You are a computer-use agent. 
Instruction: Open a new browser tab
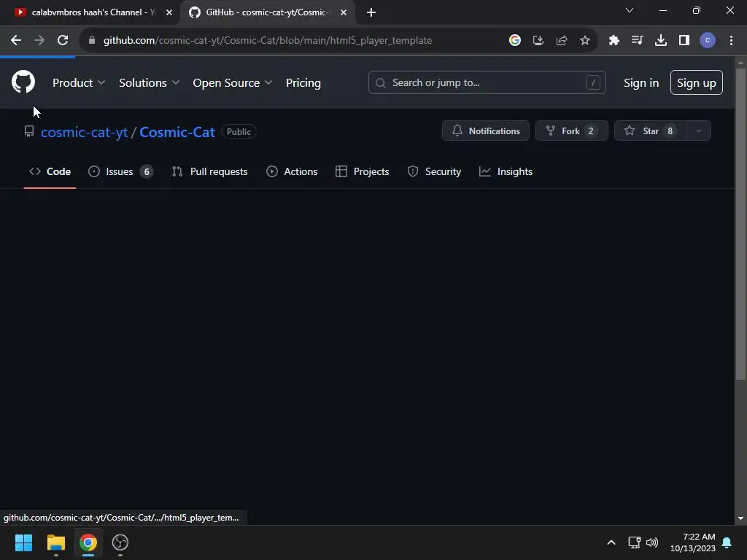pos(371,12)
